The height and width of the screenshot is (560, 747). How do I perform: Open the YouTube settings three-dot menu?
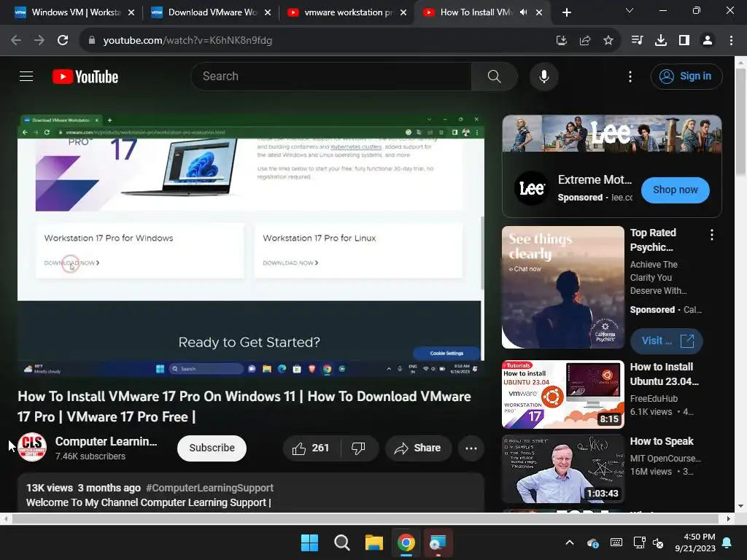pos(630,77)
